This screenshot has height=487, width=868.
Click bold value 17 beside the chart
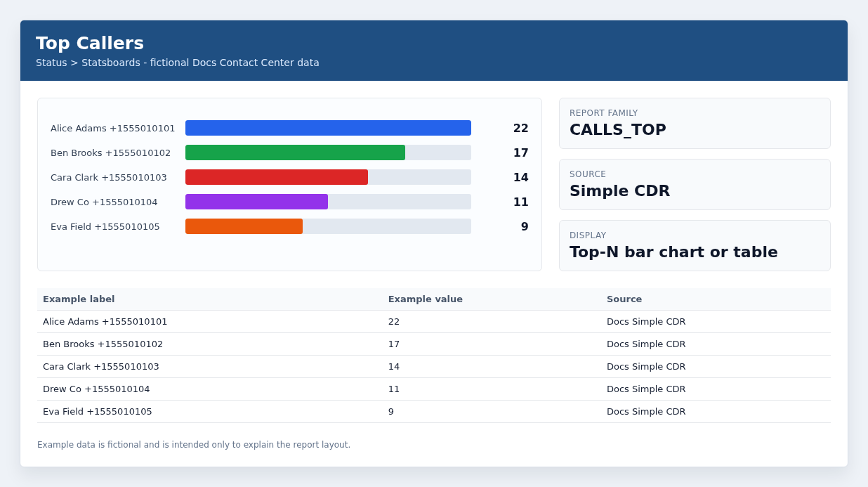[520, 152]
